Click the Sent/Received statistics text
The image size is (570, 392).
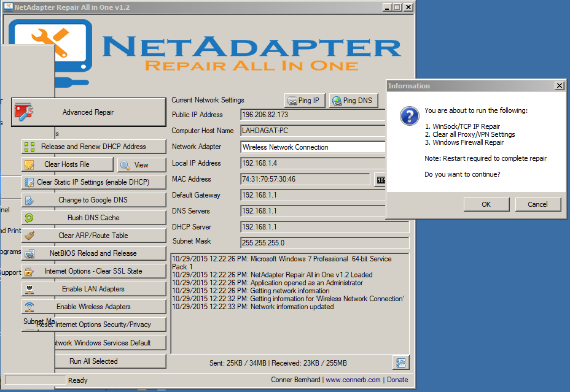point(278,363)
